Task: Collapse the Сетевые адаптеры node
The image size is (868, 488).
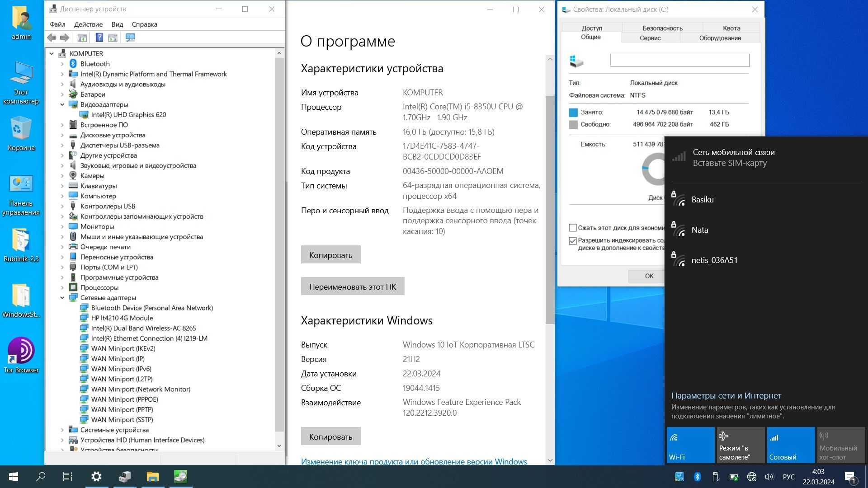Action: click(x=62, y=298)
